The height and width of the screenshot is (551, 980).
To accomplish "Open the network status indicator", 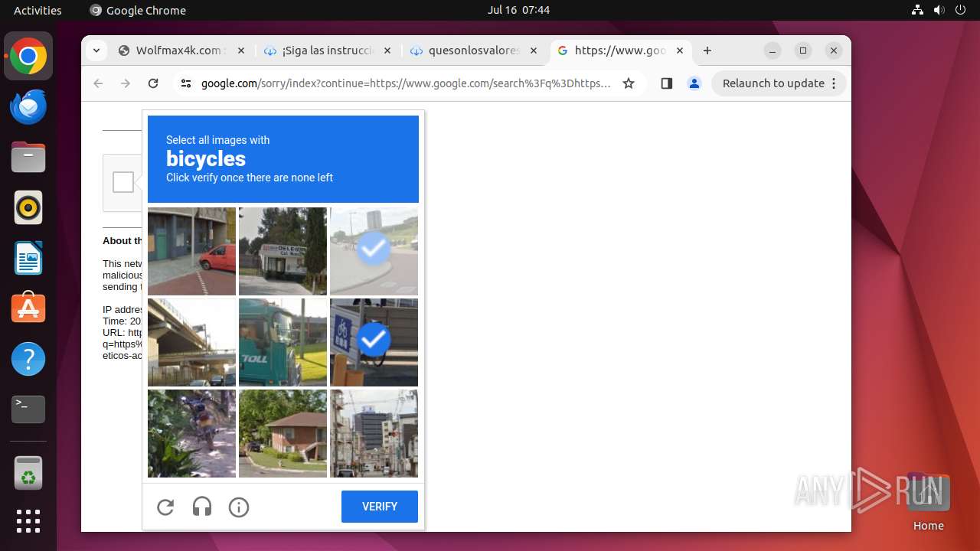I will 917,10.
